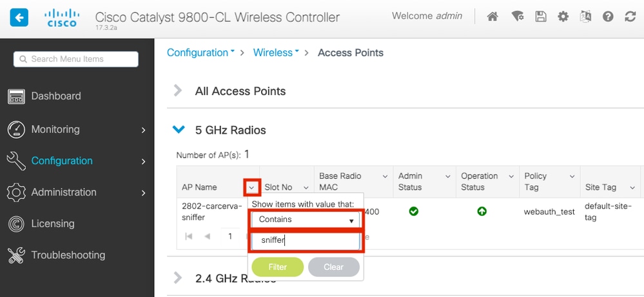The height and width of the screenshot is (297, 644).
Task: Click the green Filter button
Action: pos(277,267)
